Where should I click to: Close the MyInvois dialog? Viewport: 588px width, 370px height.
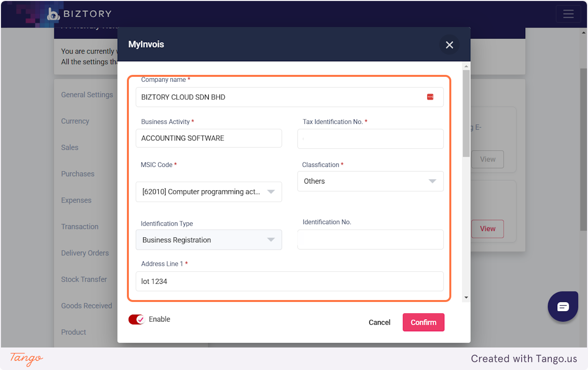tap(449, 45)
